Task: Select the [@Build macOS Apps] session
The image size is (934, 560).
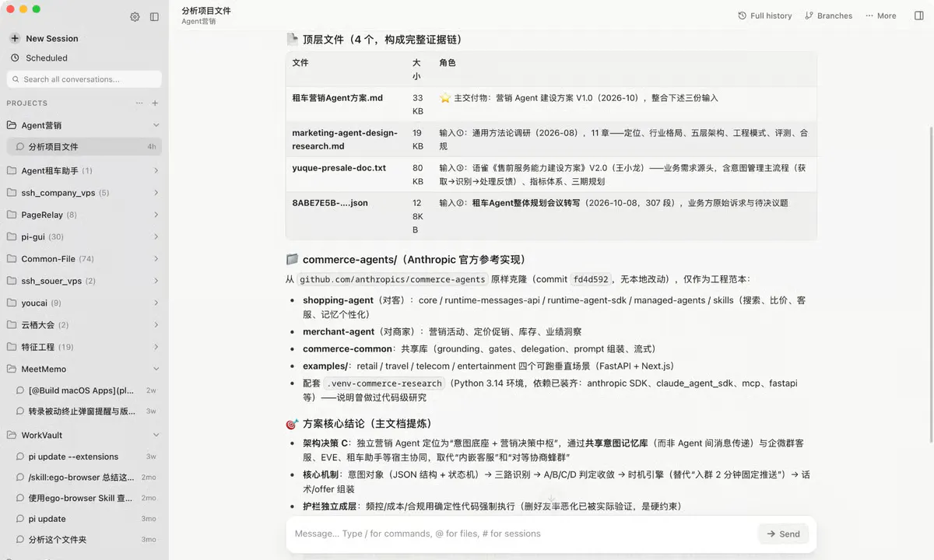Action: click(84, 390)
